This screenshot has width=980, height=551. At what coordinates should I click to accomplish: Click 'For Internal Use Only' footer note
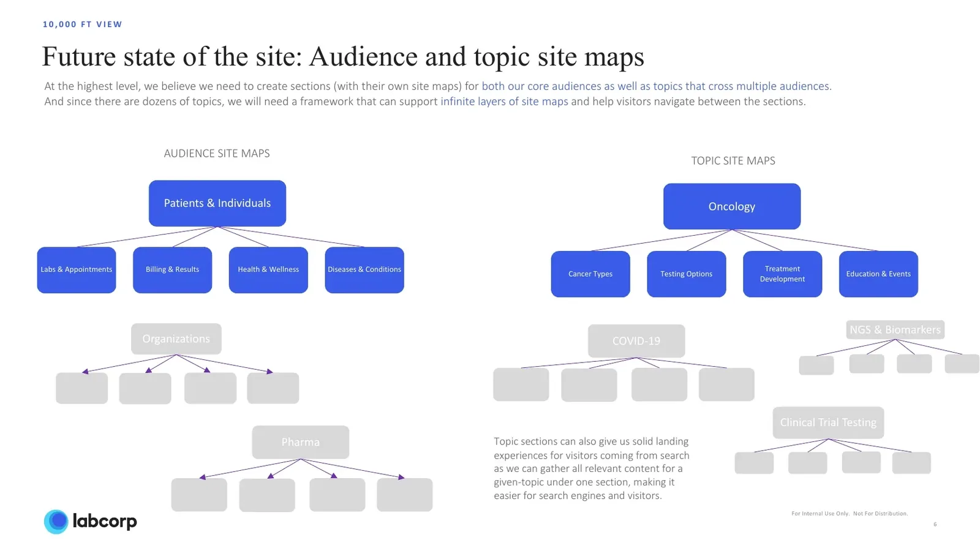tap(850, 514)
